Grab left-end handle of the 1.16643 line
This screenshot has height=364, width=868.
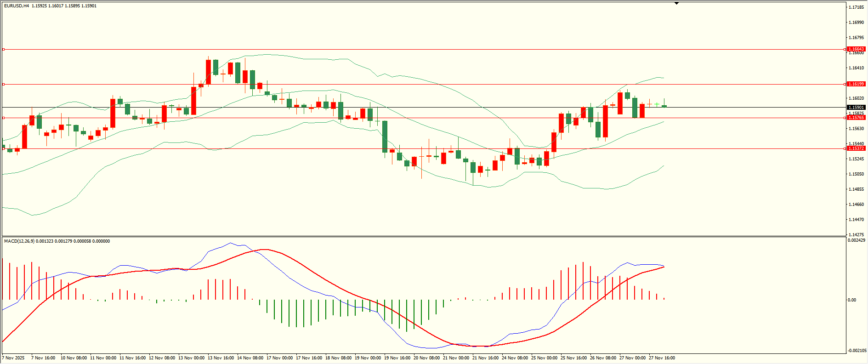pos(3,49)
